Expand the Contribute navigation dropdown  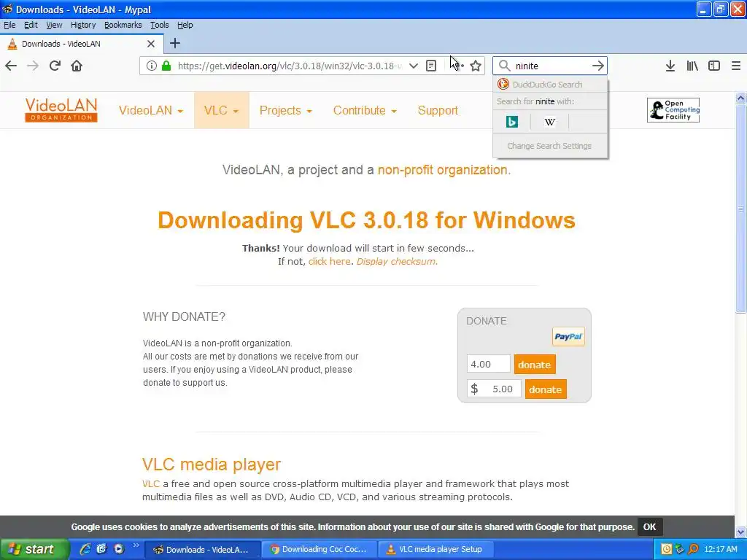[x=365, y=111]
